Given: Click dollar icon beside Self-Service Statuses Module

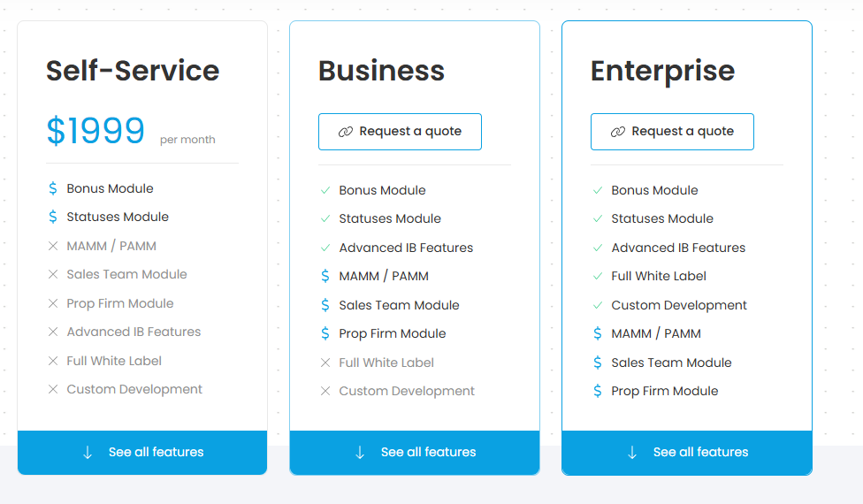Looking at the screenshot, I should pos(53,217).
